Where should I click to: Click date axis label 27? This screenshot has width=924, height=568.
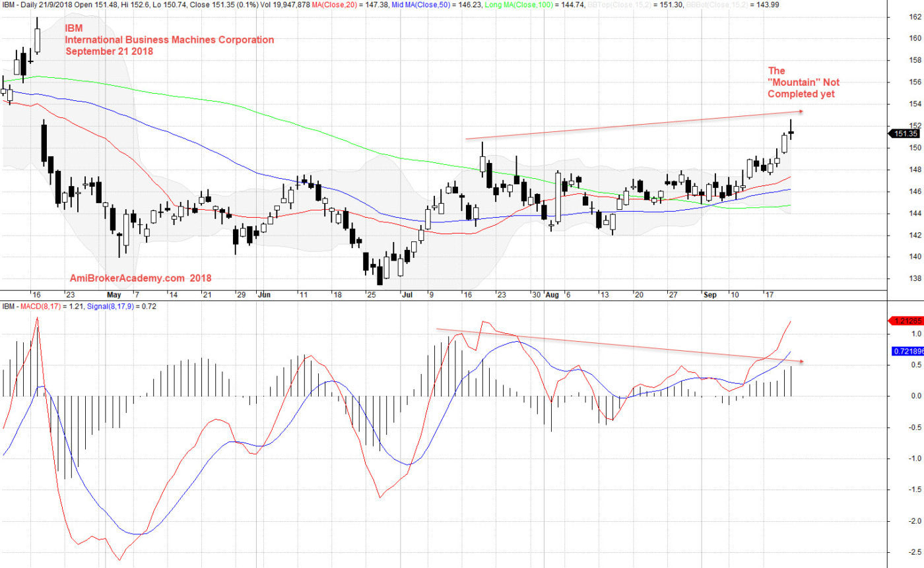click(671, 295)
